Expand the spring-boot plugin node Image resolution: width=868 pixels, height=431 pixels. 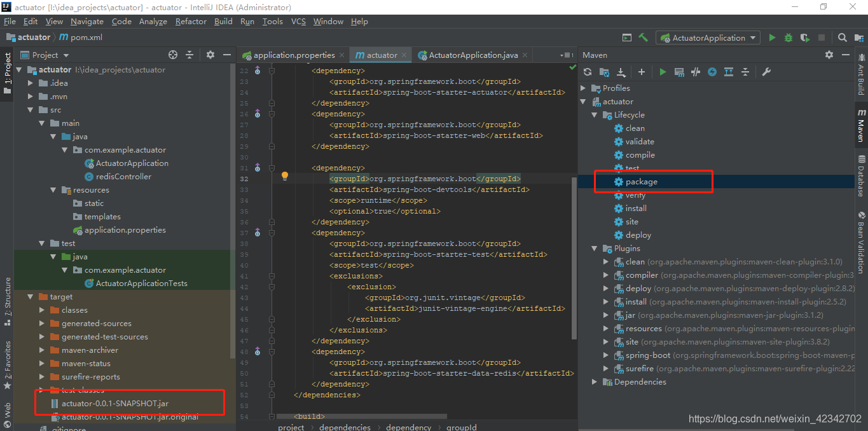[x=606, y=355]
